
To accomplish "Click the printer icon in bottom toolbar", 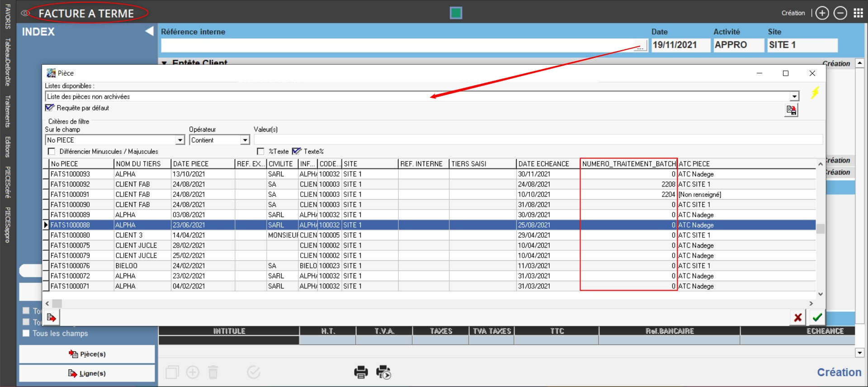I will click(x=361, y=372).
